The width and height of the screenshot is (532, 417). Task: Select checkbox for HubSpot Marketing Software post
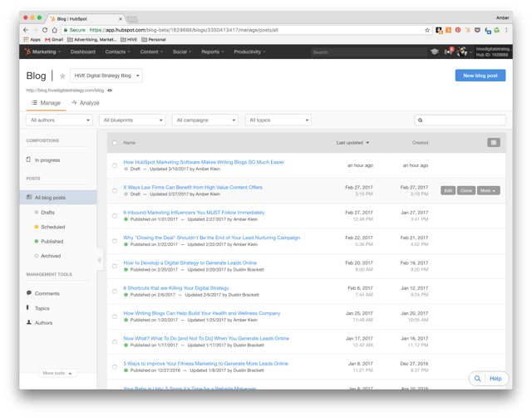[x=115, y=165]
